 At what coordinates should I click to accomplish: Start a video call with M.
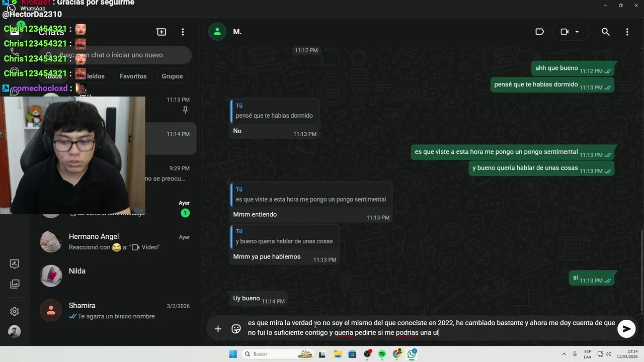tap(565, 32)
